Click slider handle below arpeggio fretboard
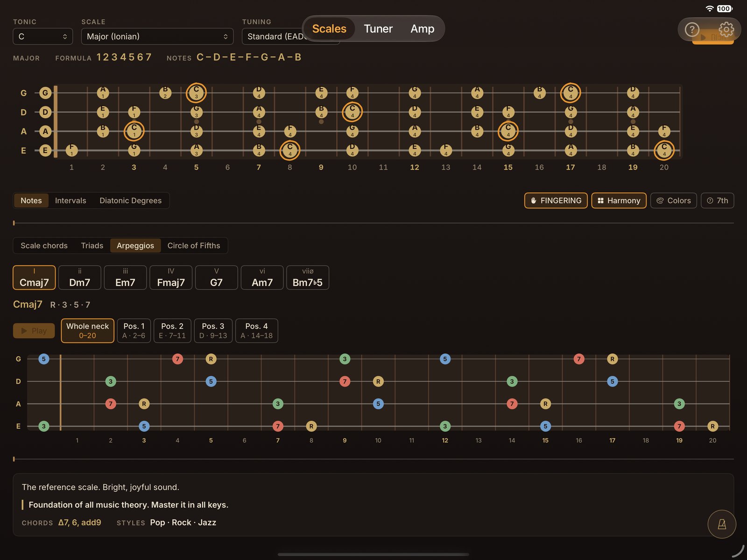The height and width of the screenshot is (560, 747). [14, 459]
